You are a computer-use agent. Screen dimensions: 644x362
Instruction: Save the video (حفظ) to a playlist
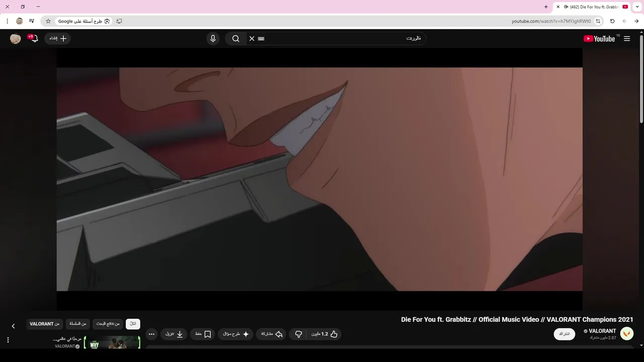[203, 334]
